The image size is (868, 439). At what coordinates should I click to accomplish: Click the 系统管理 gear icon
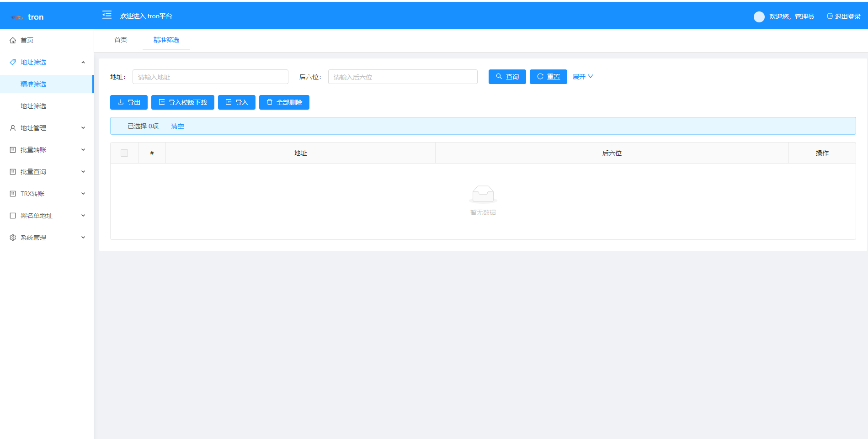point(13,238)
